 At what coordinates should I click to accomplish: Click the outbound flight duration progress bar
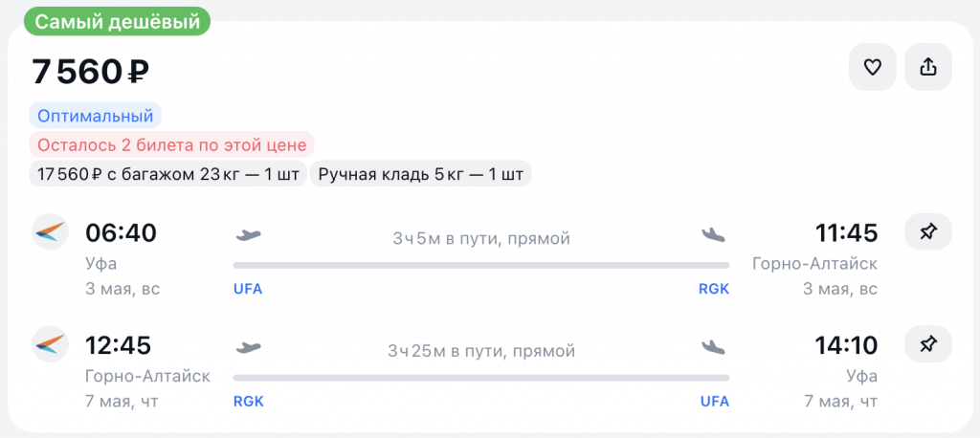pos(480,265)
